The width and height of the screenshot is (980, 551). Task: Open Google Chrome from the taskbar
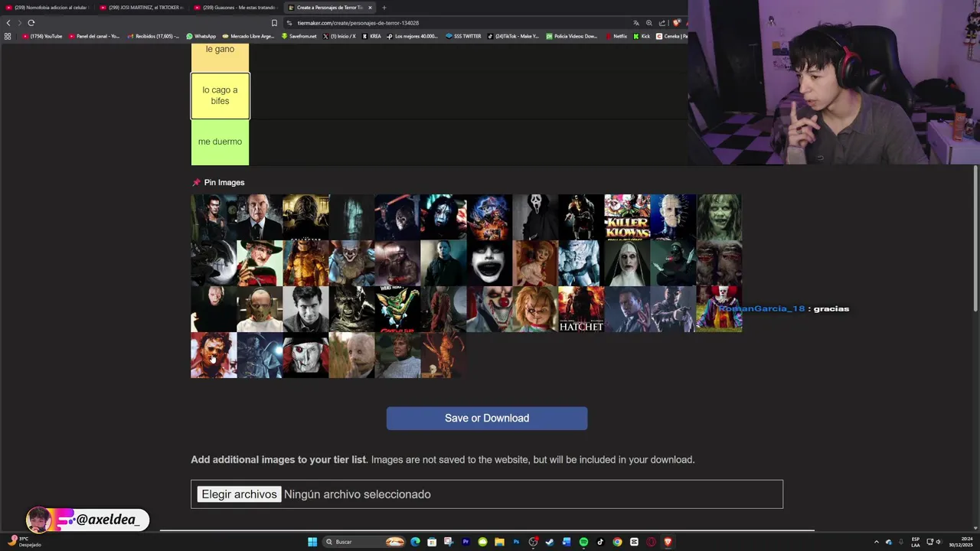pyautogui.click(x=617, y=542)
